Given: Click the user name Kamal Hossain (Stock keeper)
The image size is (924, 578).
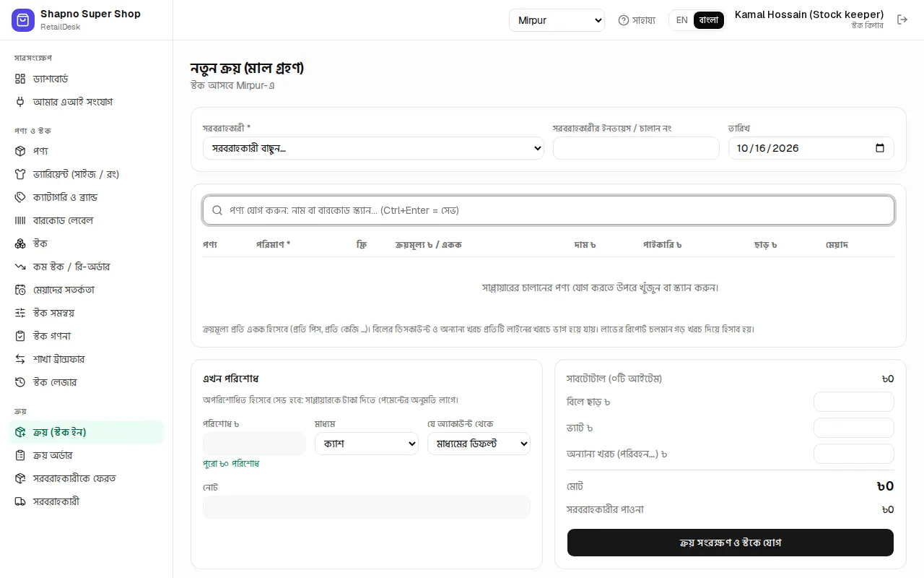Looking at the screenshot, I should tap(809, 14).
